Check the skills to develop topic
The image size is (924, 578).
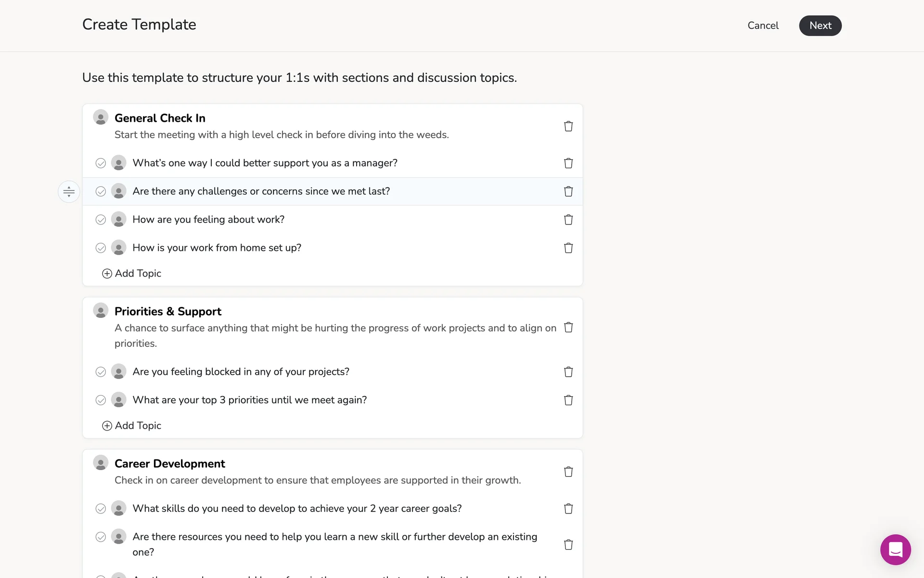pyautogui.click(x=101, y=509)
